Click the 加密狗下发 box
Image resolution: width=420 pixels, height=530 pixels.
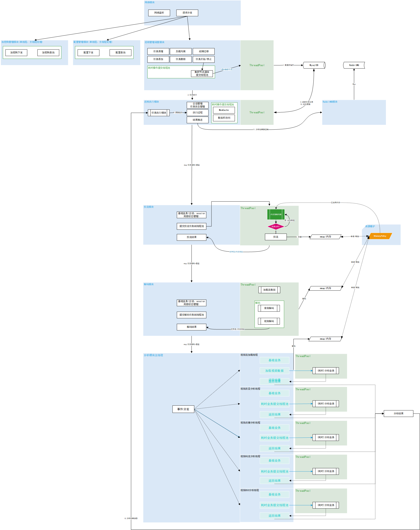coord(16,53)
